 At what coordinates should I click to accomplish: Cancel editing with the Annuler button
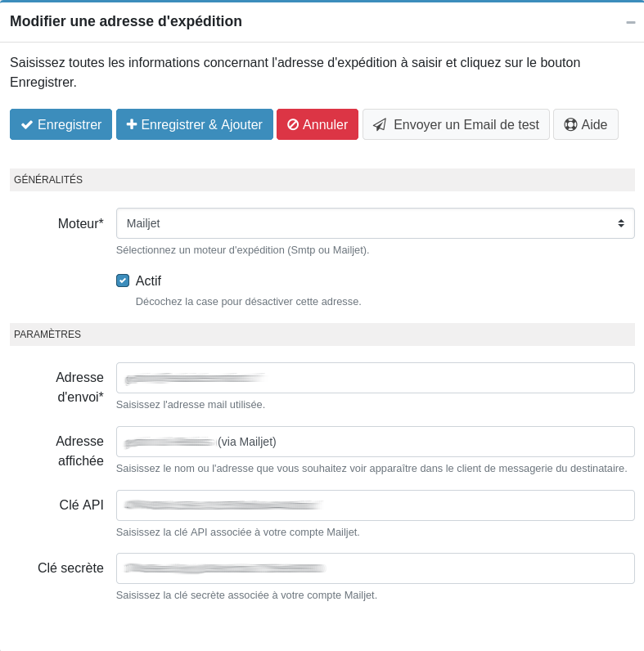tap(317, 124)
